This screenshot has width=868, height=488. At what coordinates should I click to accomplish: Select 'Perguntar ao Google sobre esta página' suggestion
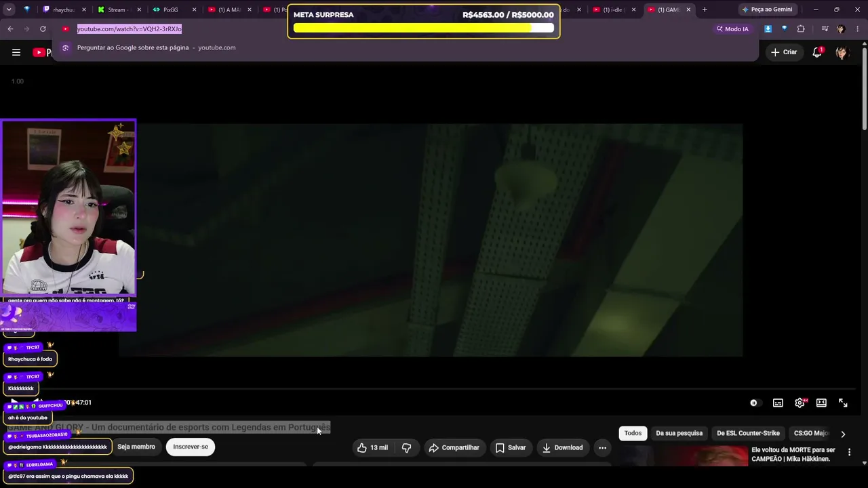coord(406,47)
